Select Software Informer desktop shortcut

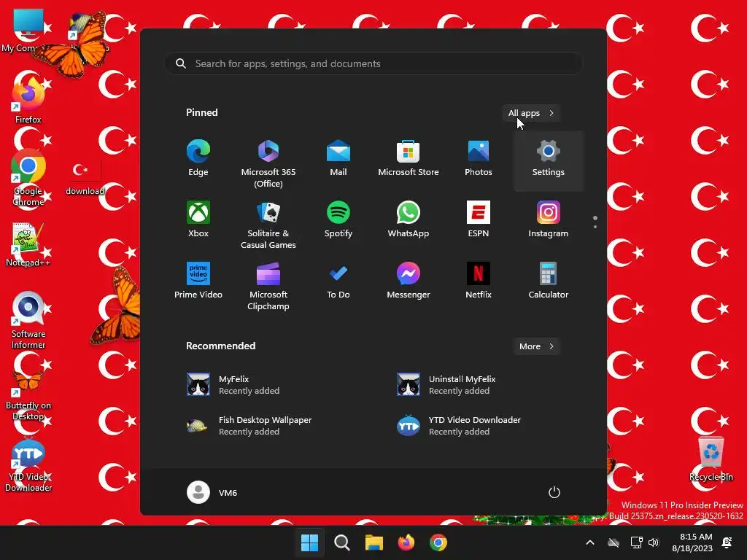[28, 321]
